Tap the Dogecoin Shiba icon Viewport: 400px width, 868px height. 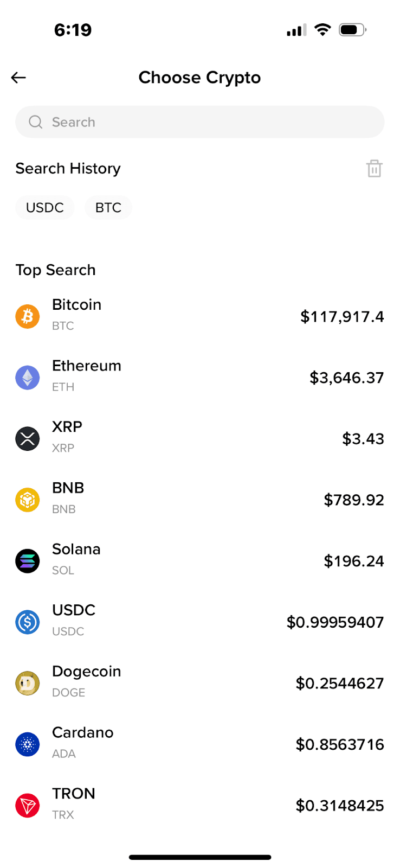[x=28, y=683]
